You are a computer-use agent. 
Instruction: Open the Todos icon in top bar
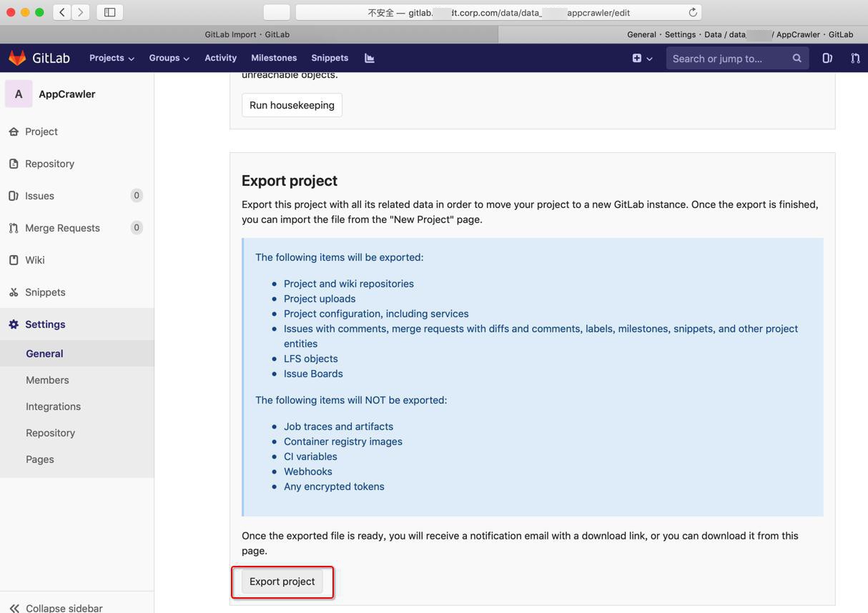pos(827,58)
